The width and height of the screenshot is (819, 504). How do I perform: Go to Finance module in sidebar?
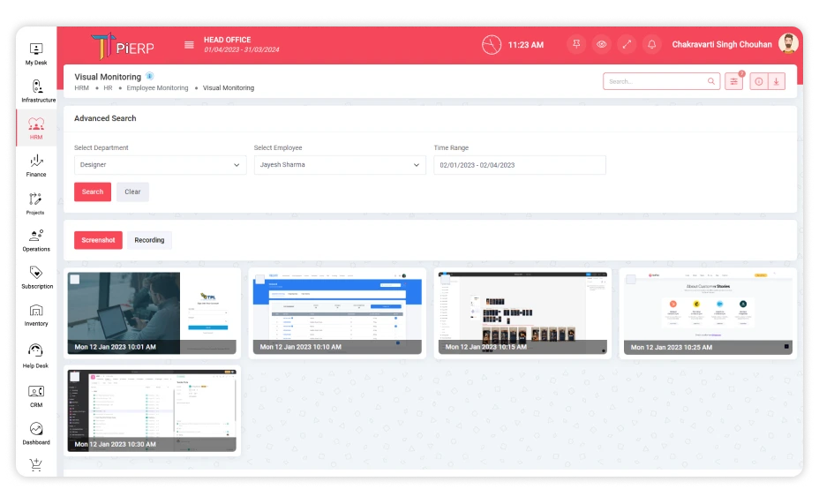pos(36,166)
